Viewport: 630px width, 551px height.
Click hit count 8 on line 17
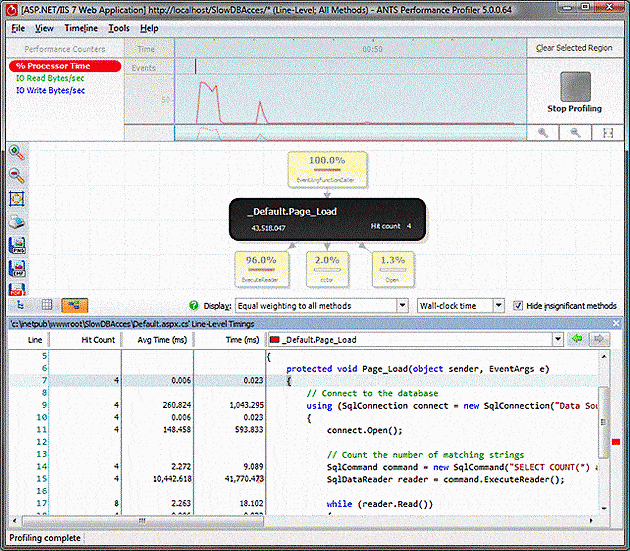pyautogui.click(x=117, y=503)
